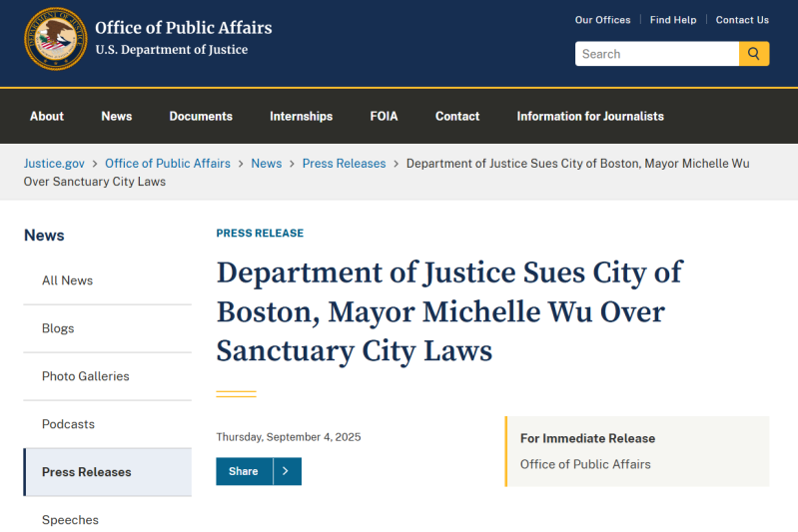The height and width of the screenshot is (532, 798).
Task: Select All News in the sidebar
Action: click(108, 280)
